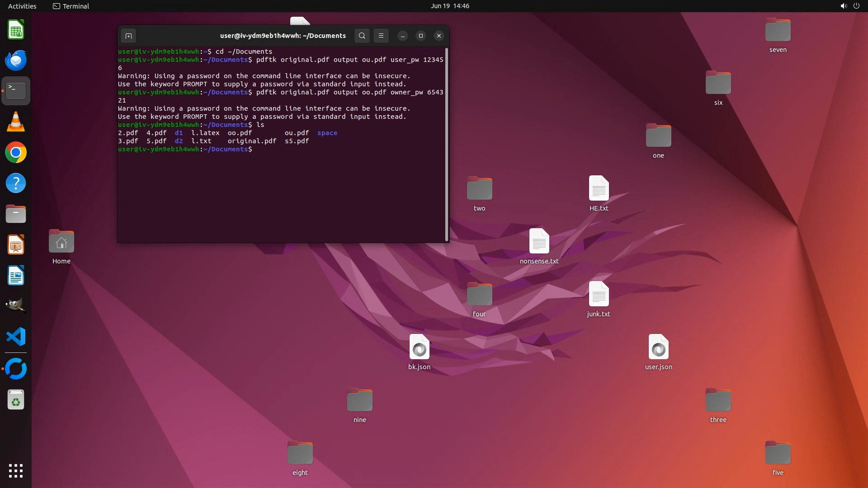Open VLC media player in dock

(x=16, y=122)
